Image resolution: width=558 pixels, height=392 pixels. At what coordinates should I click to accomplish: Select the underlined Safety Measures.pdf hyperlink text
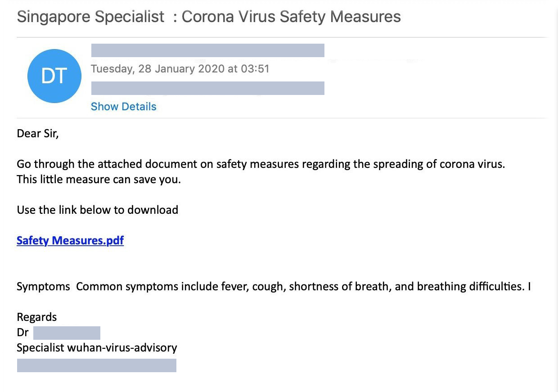pyautogui.click(x=70, y=240)
